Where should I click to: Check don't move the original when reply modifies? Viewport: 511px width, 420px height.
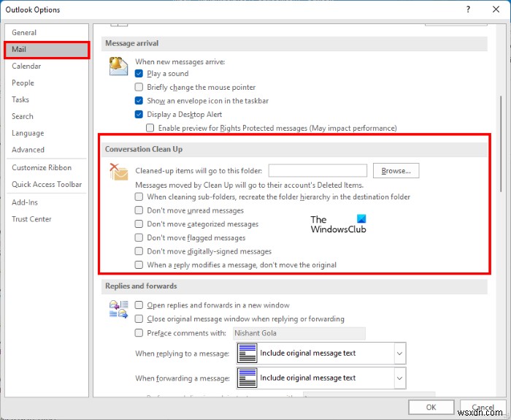tap(139, 264)
